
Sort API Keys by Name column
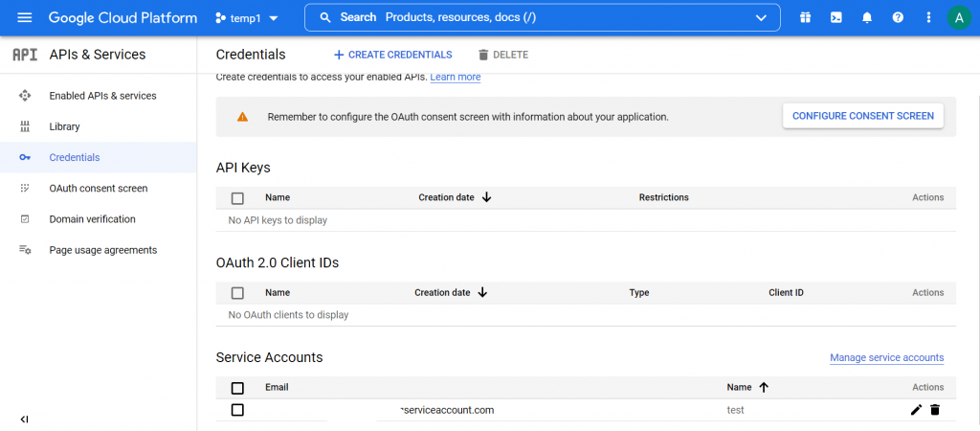pyautogui.click(x=278, y=197)
